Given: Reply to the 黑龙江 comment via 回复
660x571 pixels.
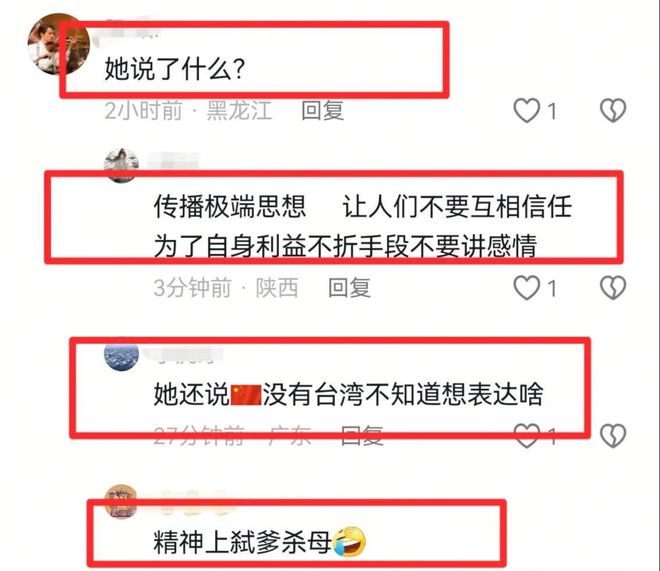Looking at the screenshot, I should [323, 110].
